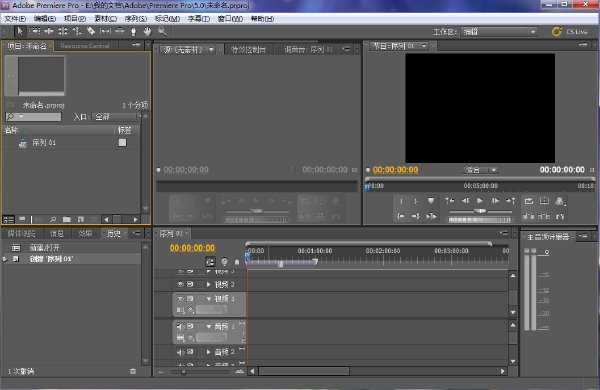Click the new bin folder icon
Viewport: 600px width, 390px height.
pos(67,219)
